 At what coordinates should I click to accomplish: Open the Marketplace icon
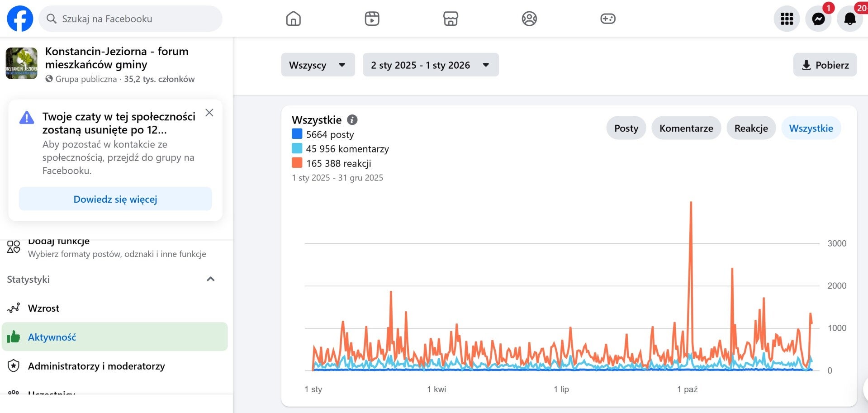coord(451,19)
